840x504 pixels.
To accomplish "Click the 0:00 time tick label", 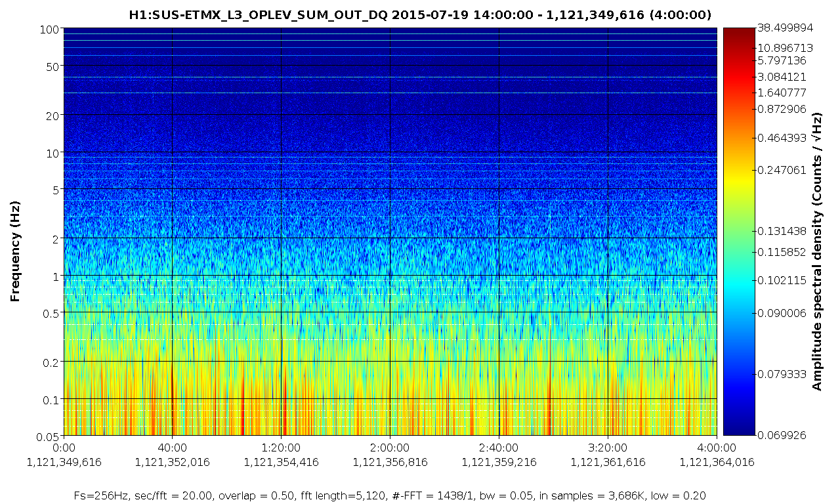I will (x=63, y=448).
